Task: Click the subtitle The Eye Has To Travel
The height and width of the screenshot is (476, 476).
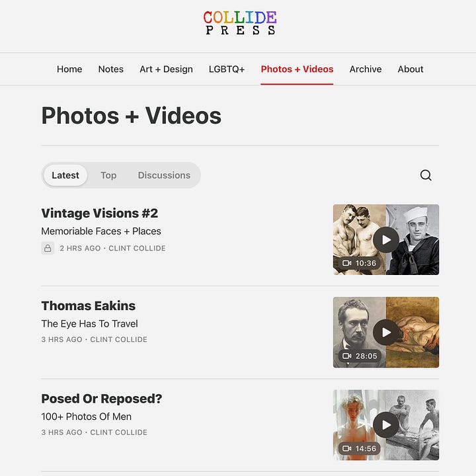Action: click(x=89, y=324)
